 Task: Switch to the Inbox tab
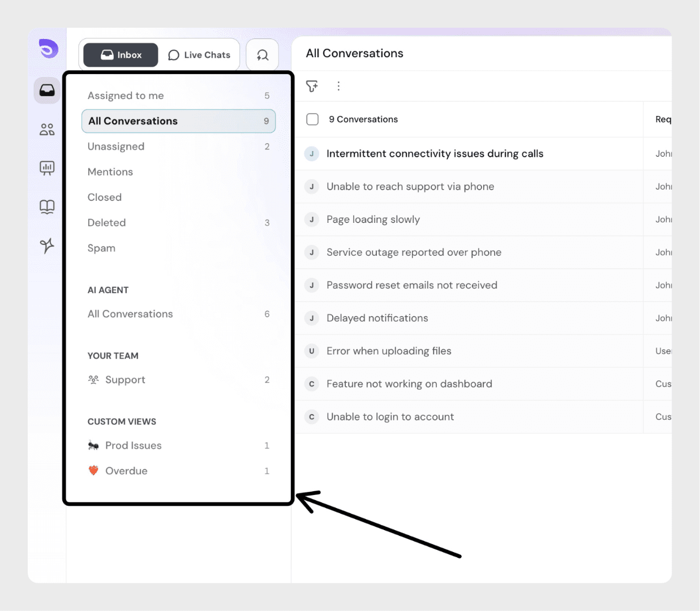[121, 55]
